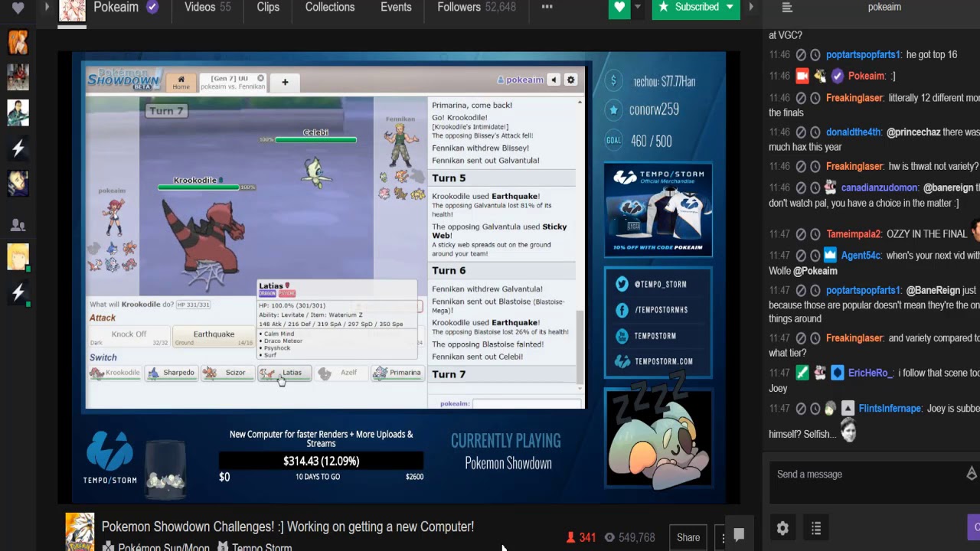View the Events tab
Viewport: 980px width, 551px height.
coord(396,8)
